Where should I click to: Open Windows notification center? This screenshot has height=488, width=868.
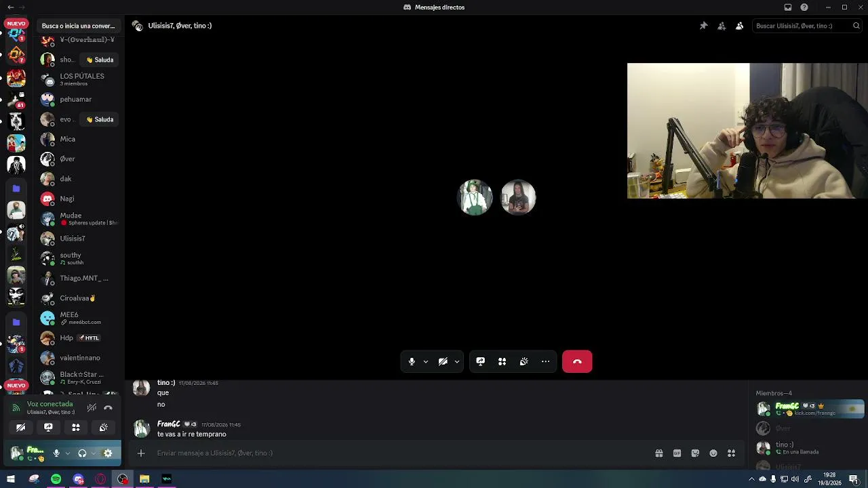click(x=854, y=479)
